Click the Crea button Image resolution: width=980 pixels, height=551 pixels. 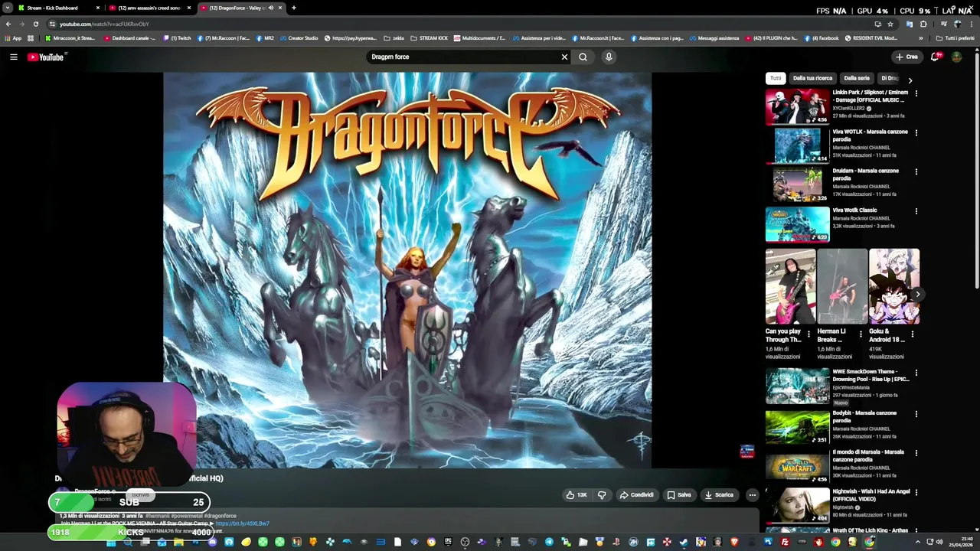pyautogui.click(x=906, y=57)
